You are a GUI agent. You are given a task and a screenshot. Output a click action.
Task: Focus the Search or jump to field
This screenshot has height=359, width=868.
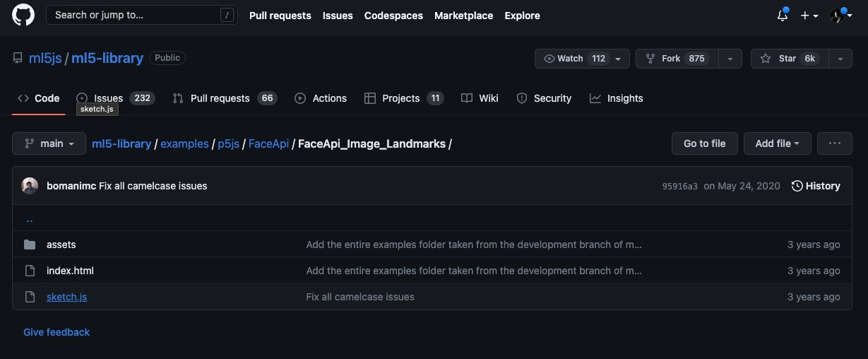141,15
